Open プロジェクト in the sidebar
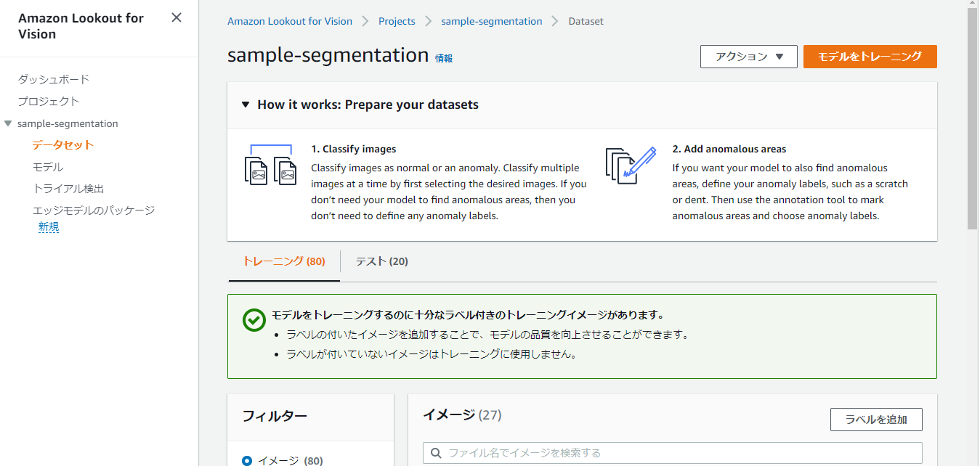This screenshot has height=466, width=980. 49,101
